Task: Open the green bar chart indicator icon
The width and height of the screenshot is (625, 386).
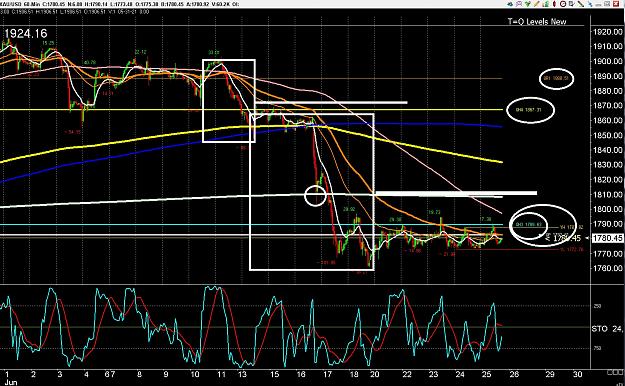Action: (545, 4)
